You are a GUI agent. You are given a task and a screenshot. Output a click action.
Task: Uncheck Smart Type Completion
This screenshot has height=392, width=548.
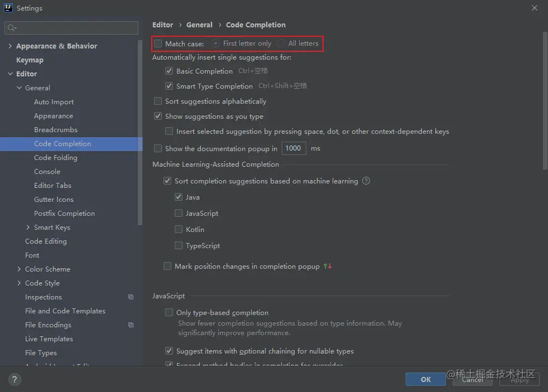169,86
